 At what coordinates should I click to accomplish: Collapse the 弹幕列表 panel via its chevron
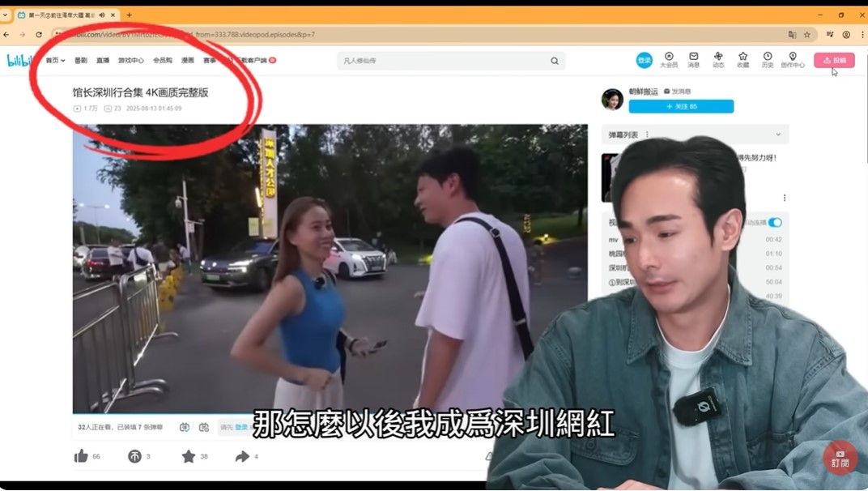pyautogui.click(x=777, y=134)
